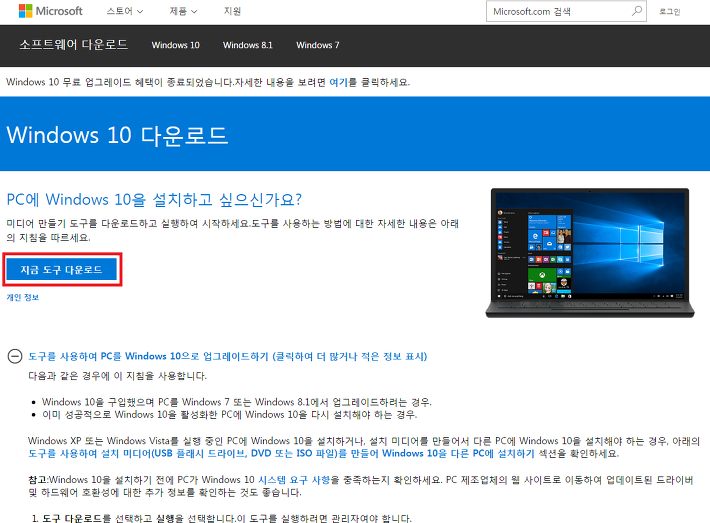Click the Microsoft logo
This screenshot has height=523, width=710.
point(50,11)
